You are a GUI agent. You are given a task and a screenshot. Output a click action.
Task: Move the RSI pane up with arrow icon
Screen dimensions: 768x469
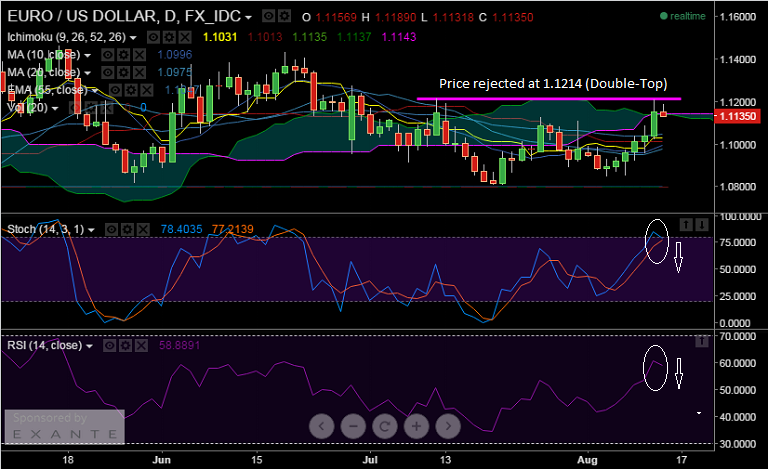click(x=702, y=341)
